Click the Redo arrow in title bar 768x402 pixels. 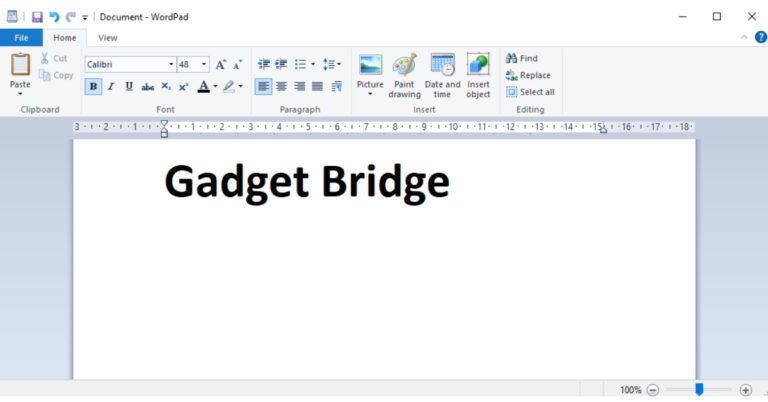click(71, 17)
